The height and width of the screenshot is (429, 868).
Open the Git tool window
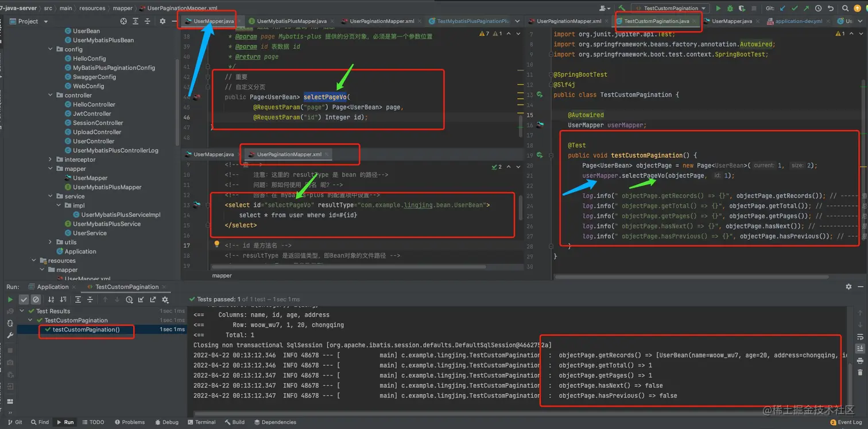15,422
